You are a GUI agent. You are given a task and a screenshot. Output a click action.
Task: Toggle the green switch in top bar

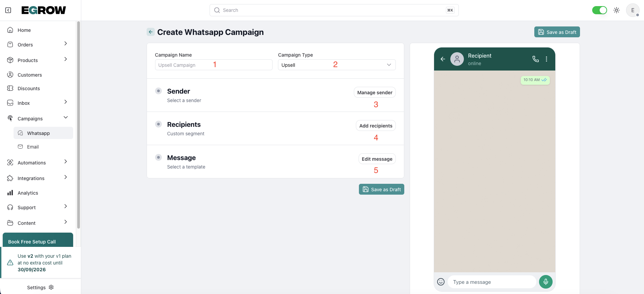point(599,10)
